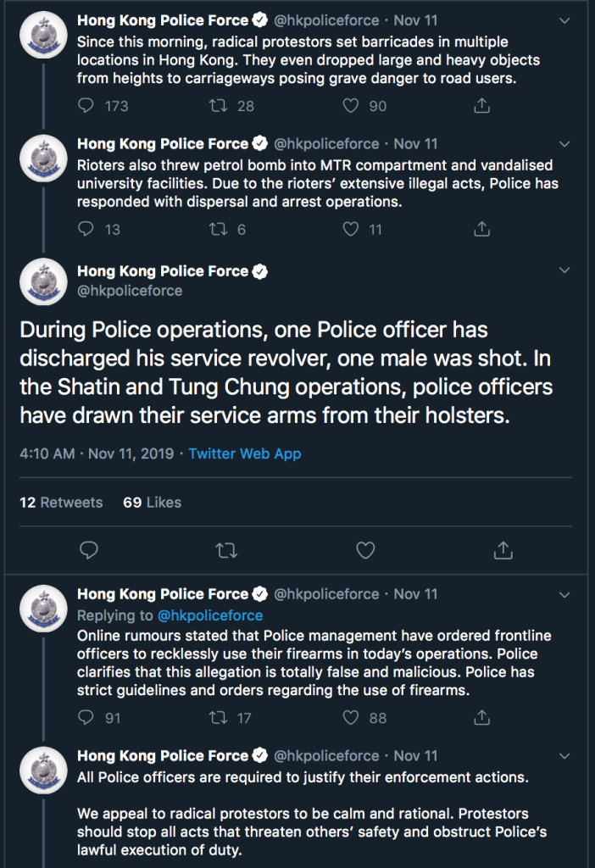Follow the @hkpoliceforce replying-to link
The width and height of the screenshot is (595, 868).
tap(209, 615)
